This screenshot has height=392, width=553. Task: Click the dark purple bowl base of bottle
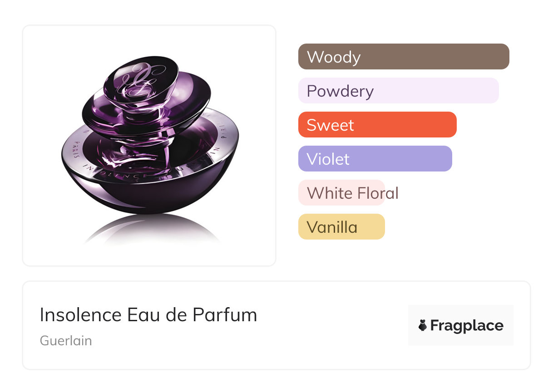coord(150,195)
